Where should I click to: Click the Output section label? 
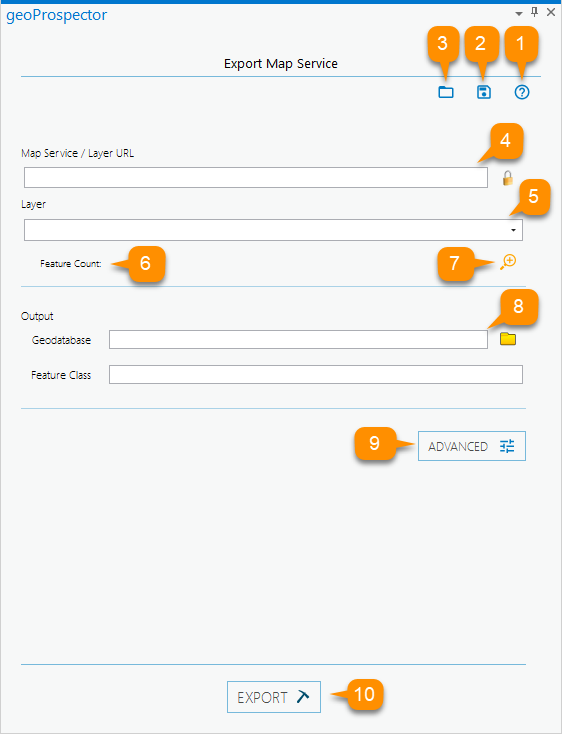(37, 316)
